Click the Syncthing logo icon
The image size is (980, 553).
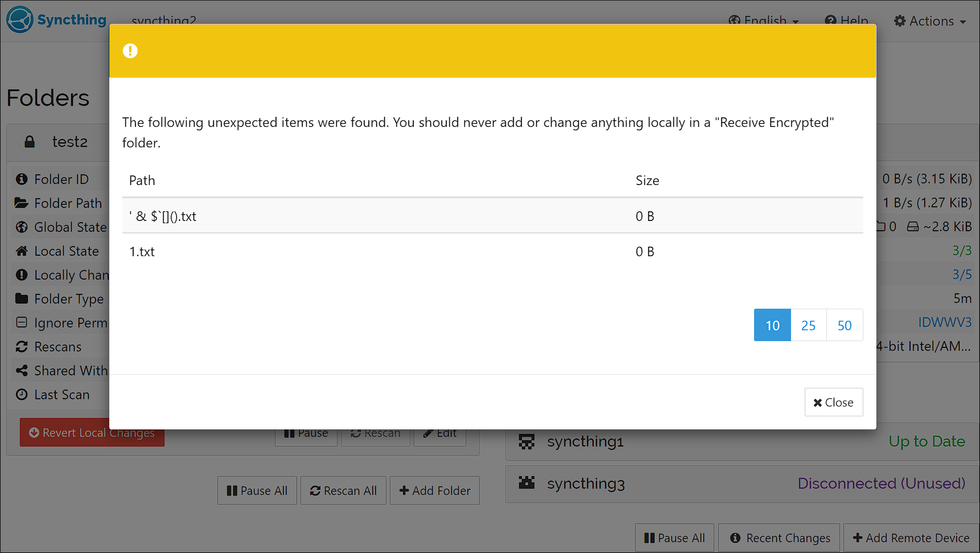[x=19, y=19]
